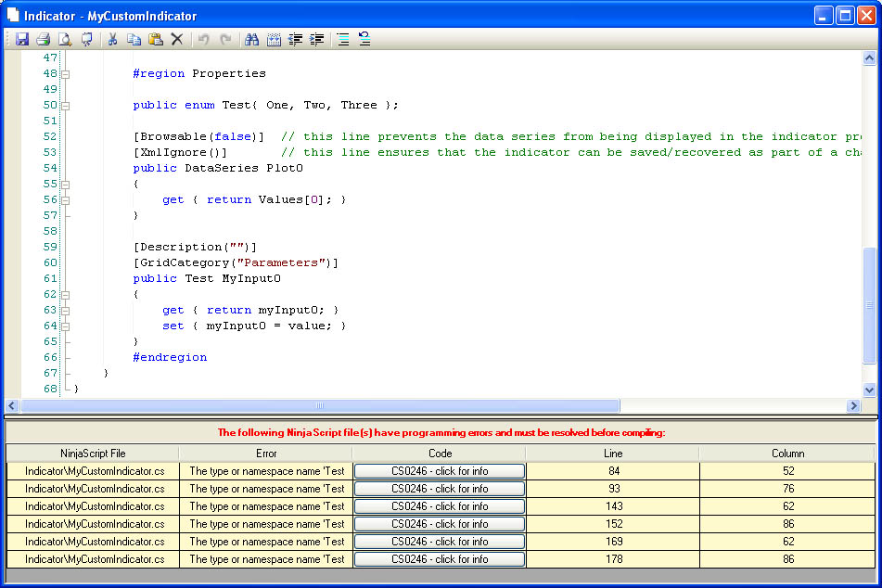Click the NinjaScript File column header
882x588 pixels.
93,454
